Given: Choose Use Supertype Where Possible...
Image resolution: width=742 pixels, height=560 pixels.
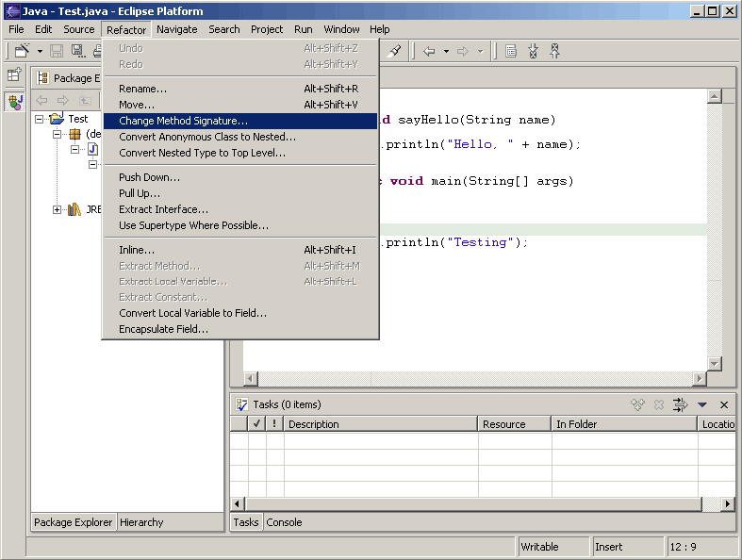Looking at the screenshot, I should 240,225.
